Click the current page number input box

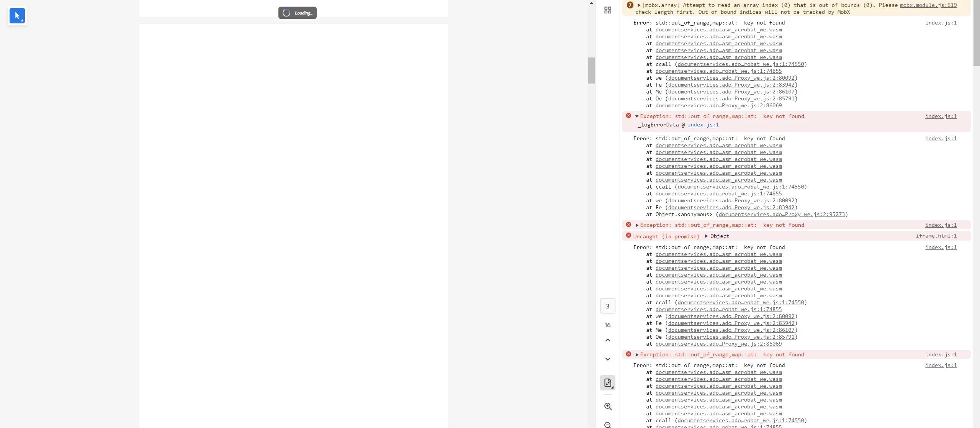tap(607, 306)
